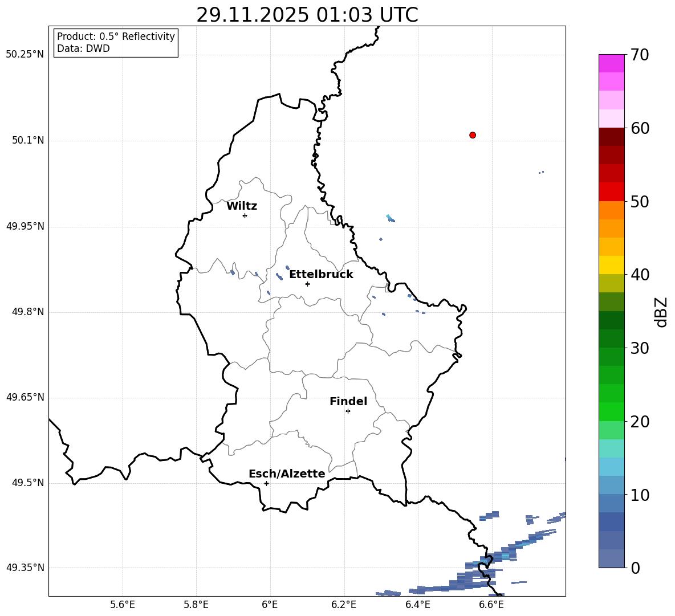Click the Findel station cross marker
This screenshot has width=675, height=616.
348,411
